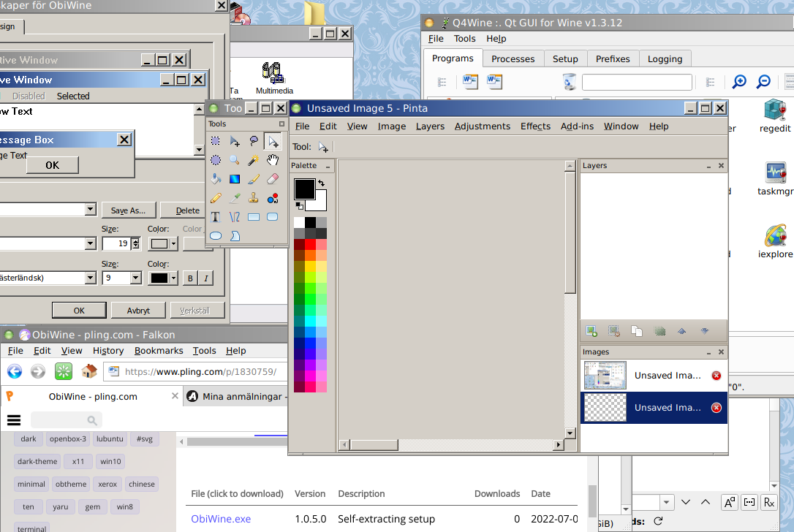Click Move Layer Up arrow icon
Screen dimensions: 794x532
click(x=682, y=332)
